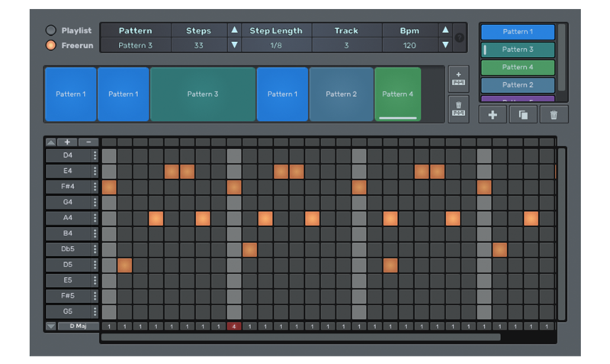Add pattern to playlist with the plus-grid icon
Image resolution: width=610 pixels, height=364 pixels.
(x=458, y=78)
